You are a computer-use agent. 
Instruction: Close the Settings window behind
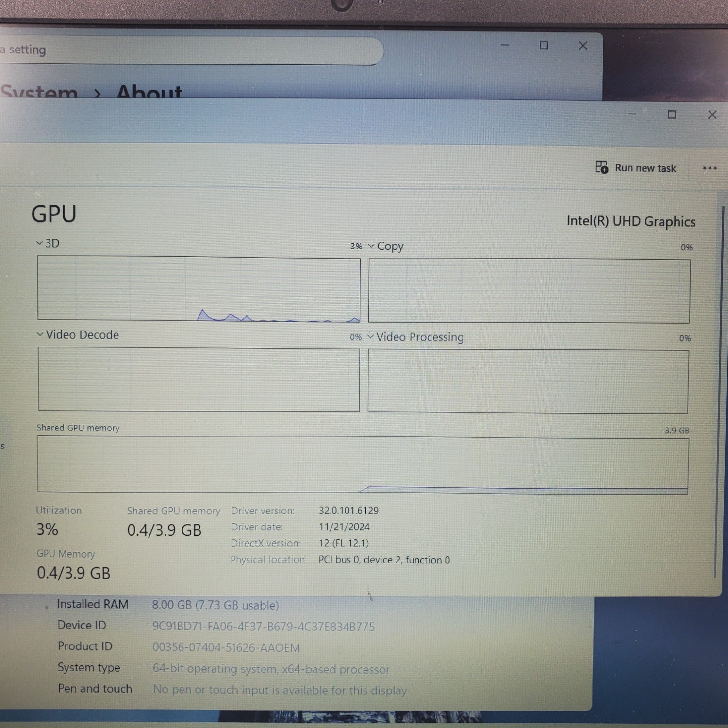[x=583, y=46]
